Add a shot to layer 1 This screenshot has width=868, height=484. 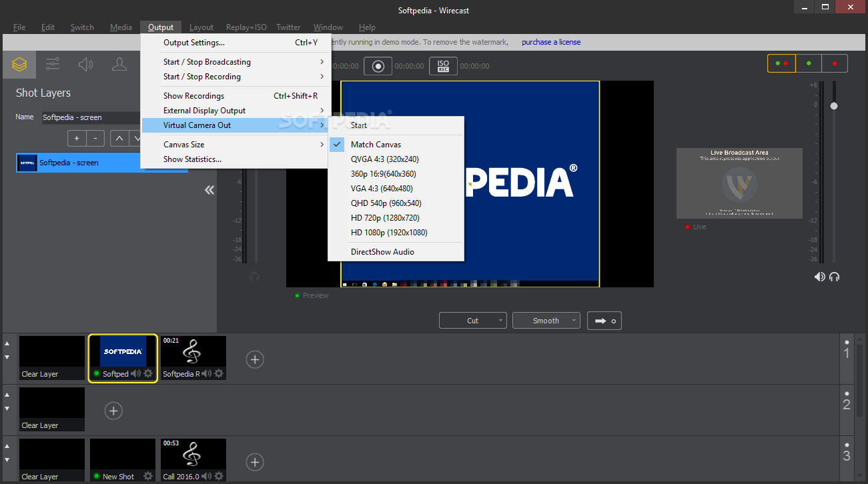255,359
